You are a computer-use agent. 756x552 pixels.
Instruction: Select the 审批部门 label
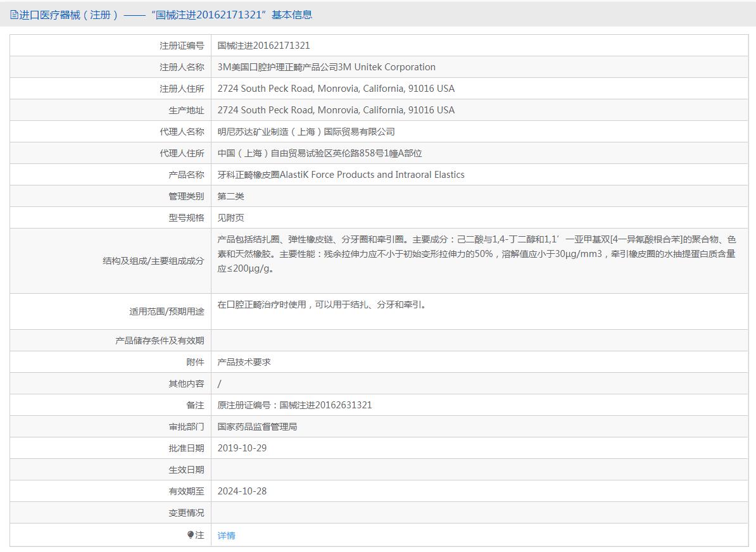(186, 427)
